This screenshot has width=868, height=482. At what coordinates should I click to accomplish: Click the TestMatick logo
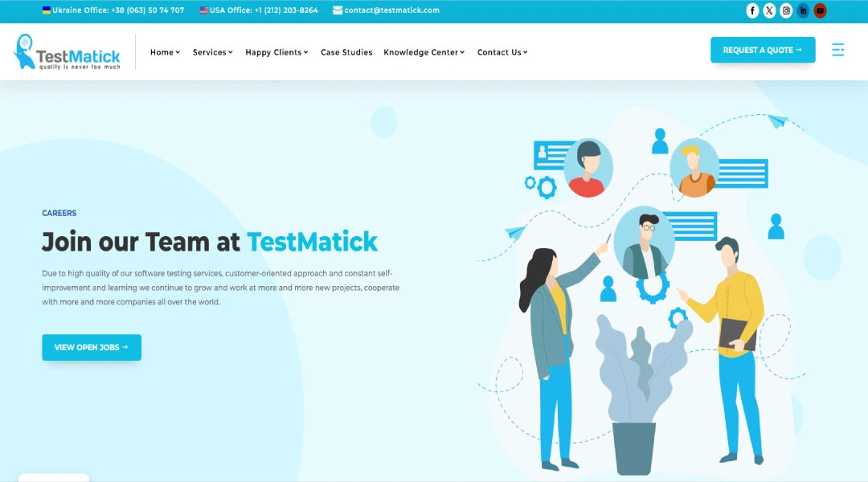[67, 52]
